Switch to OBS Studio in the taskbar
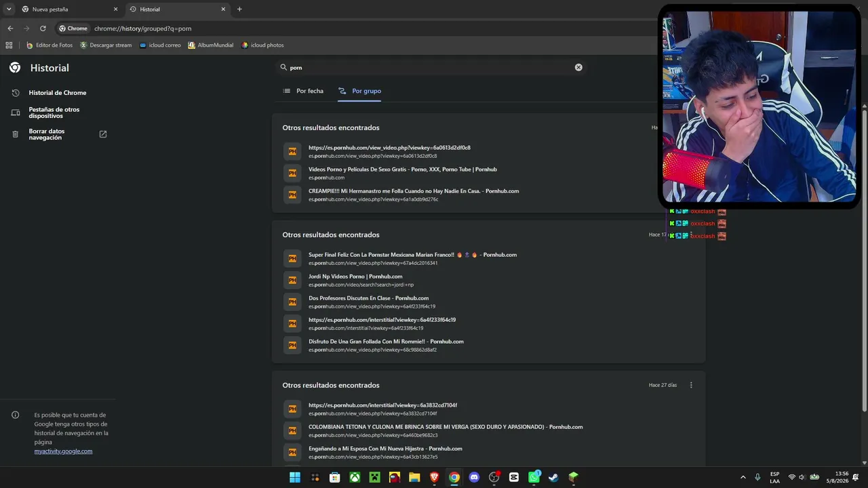Image resolution: width=868 pixels, height=488 pixels. [494, 477]
